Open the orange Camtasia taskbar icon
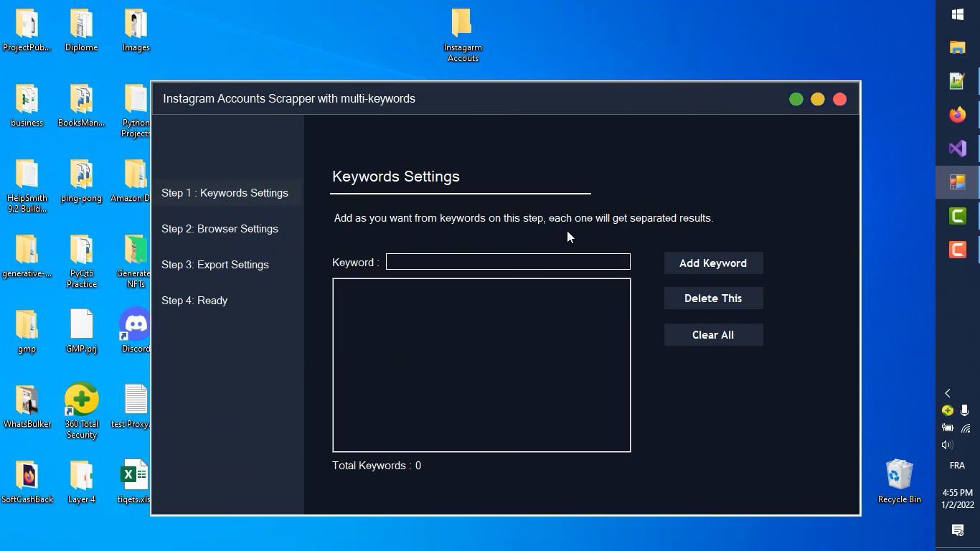 (957, 250)
